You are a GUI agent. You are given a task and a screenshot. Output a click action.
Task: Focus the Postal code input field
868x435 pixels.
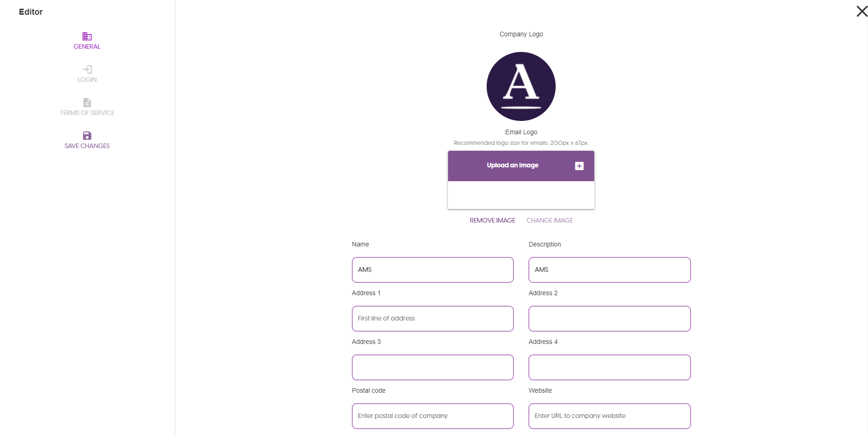432,416
